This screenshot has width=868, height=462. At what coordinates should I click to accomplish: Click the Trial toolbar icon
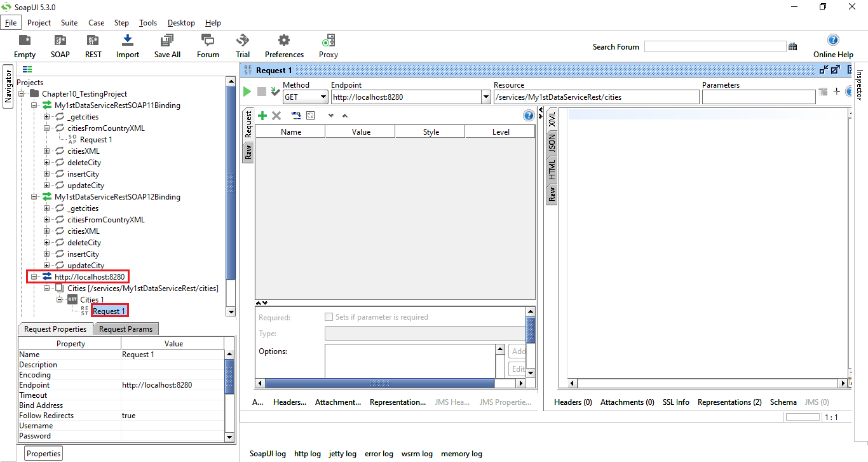243,41
